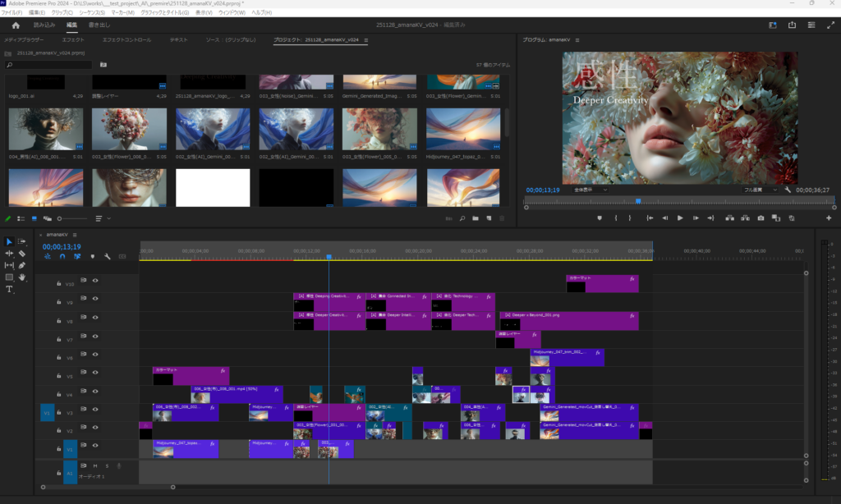Select the Pen tool
Screen dimensions: 841x504
(x=21, y=265)
